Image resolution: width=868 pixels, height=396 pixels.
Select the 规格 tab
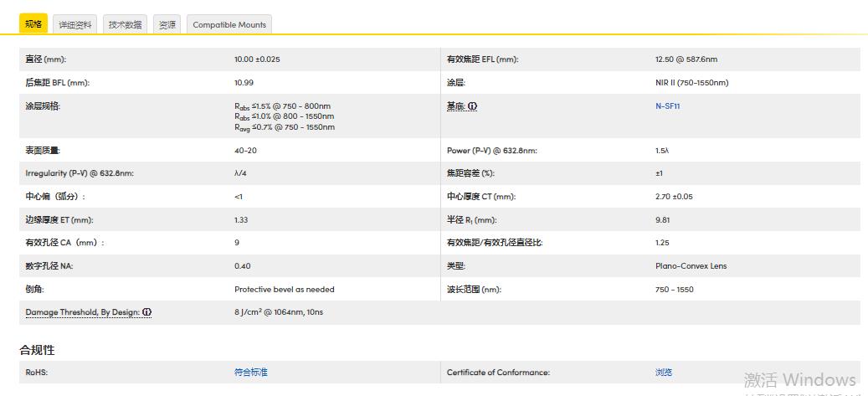coord(33,24)
